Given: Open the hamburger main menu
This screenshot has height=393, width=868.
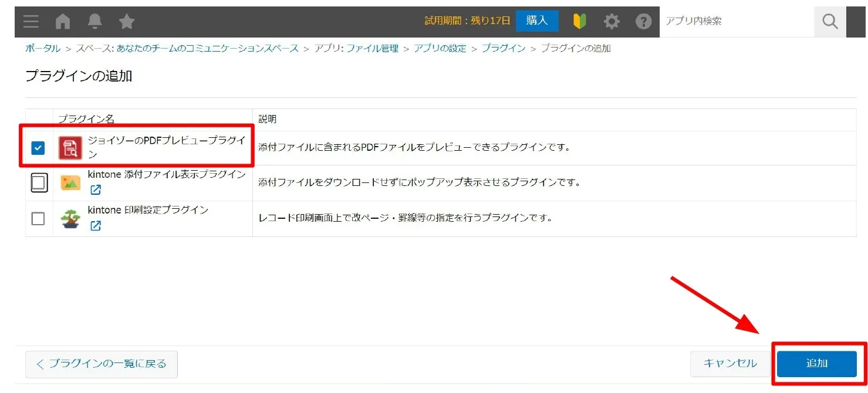Looking at the screenshot, I should [31, 22].
